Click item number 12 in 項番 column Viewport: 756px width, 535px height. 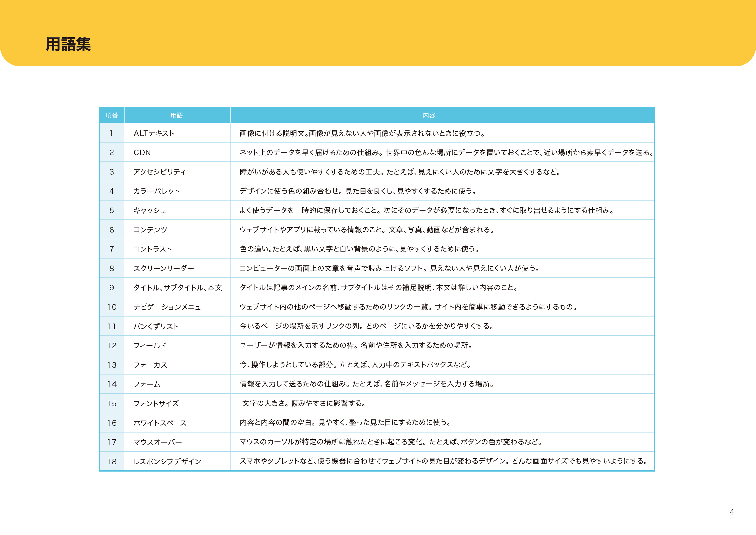point(112,346)
